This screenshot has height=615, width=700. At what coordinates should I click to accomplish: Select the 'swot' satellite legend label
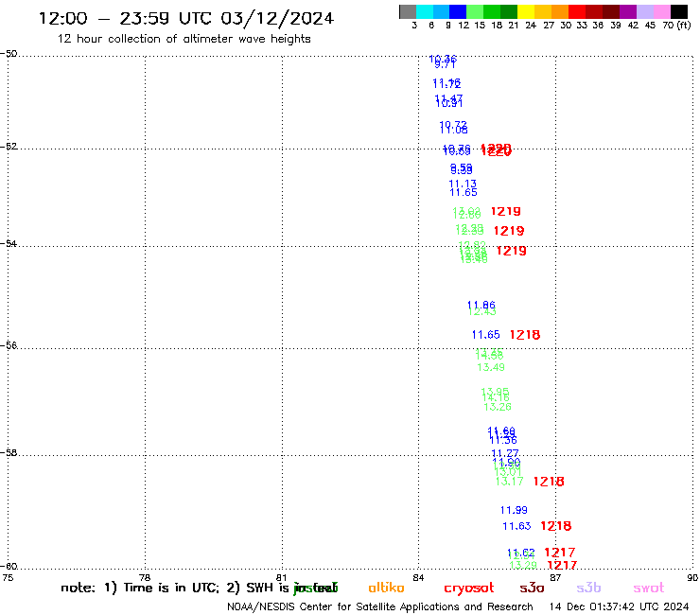649,588
